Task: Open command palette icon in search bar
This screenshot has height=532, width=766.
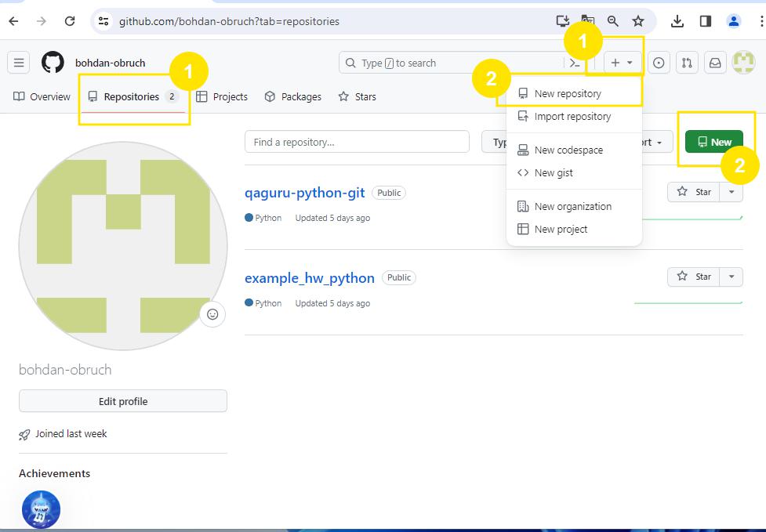Action: click(x=575, y=63)
